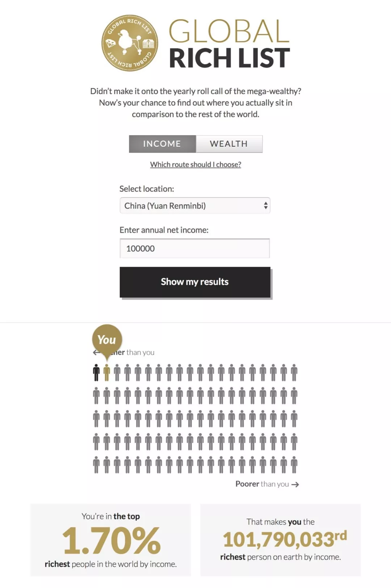391x588 pixels.
Task: Select the INCOME tab
Action: (x=162, y=144)
